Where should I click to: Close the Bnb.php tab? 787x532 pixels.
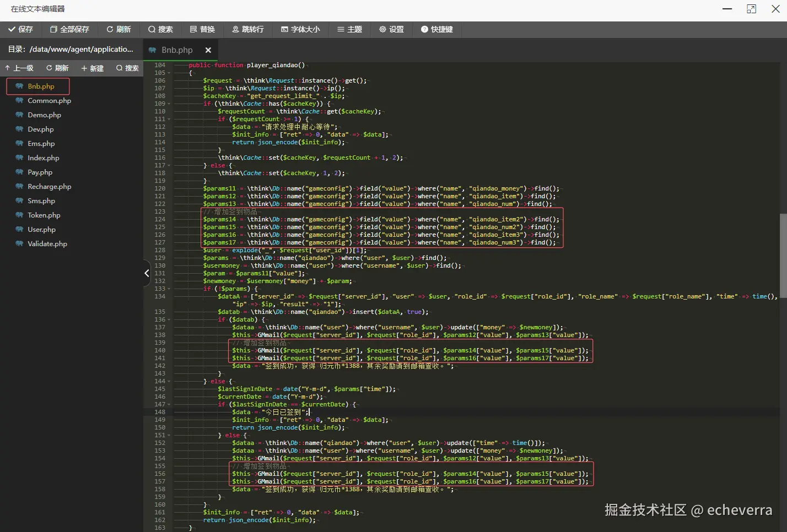pos(208,50)
